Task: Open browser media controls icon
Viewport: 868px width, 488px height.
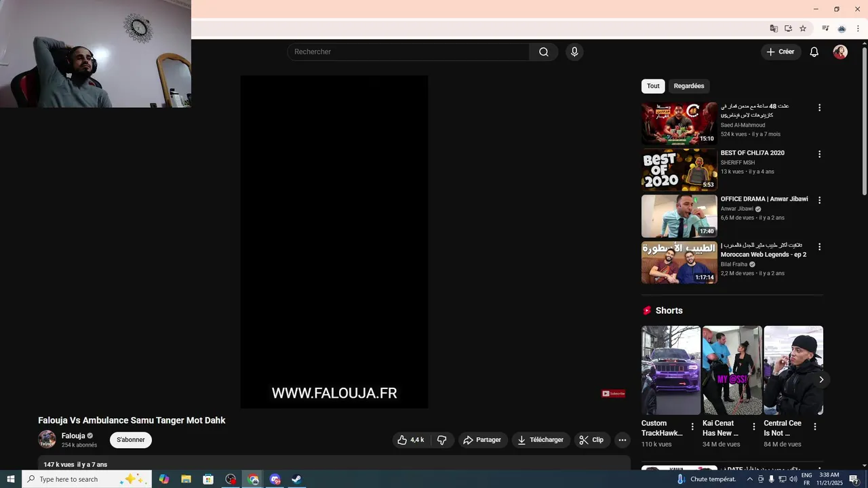Action: click(825, 28)
